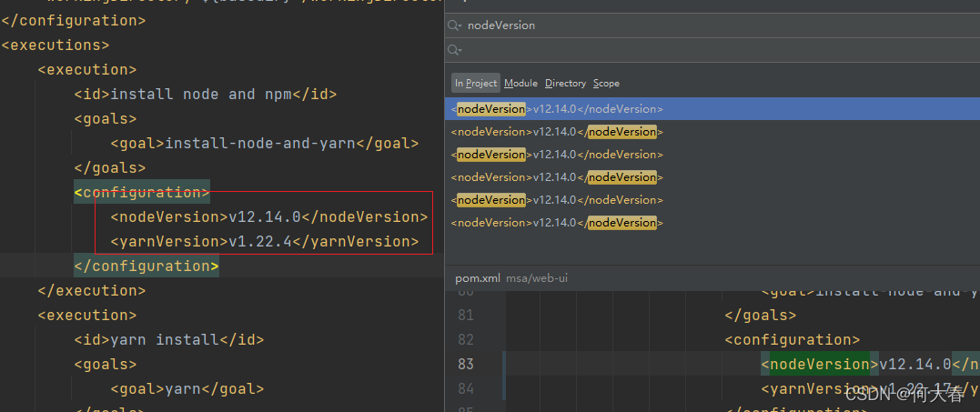
Task: Click the install-node-and-yarn goal line
Action: point(265,144)
